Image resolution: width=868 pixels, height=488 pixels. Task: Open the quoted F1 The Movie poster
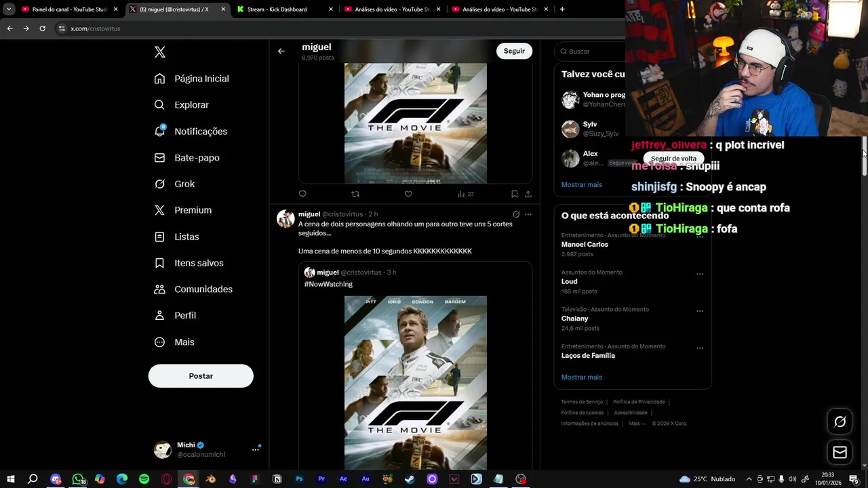pyautogui.click(x=416, y=383)
